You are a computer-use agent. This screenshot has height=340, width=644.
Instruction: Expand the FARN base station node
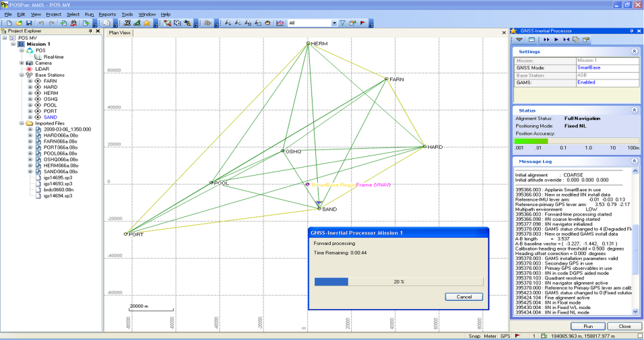[x=30, y=81]
